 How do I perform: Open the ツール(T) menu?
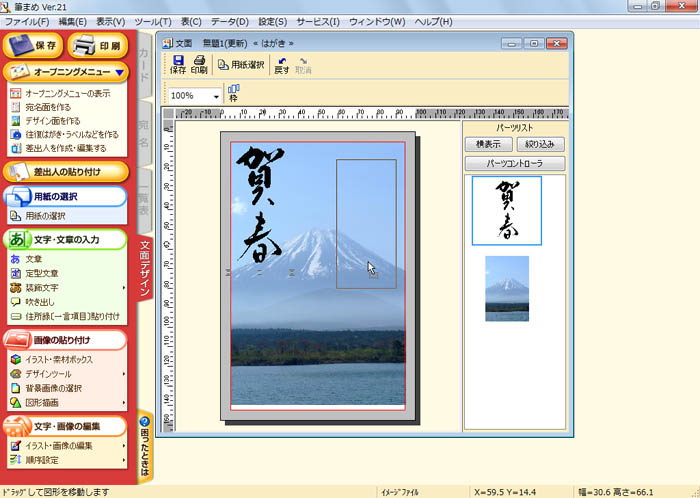tap(152, 21)
